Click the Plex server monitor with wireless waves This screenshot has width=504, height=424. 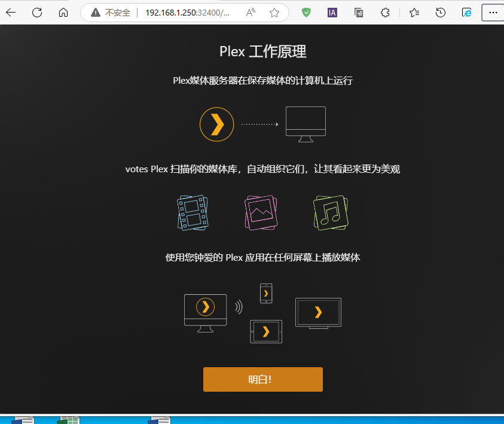tap(206, 313)
